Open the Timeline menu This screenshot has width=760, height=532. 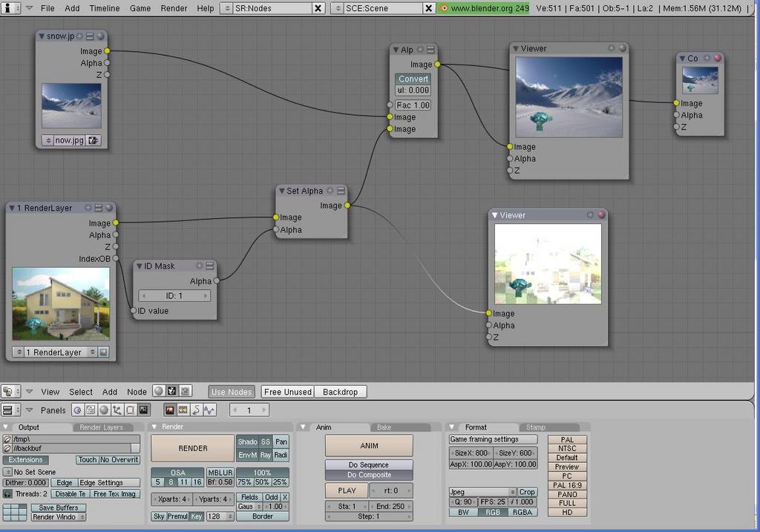[x=104, y=8]
